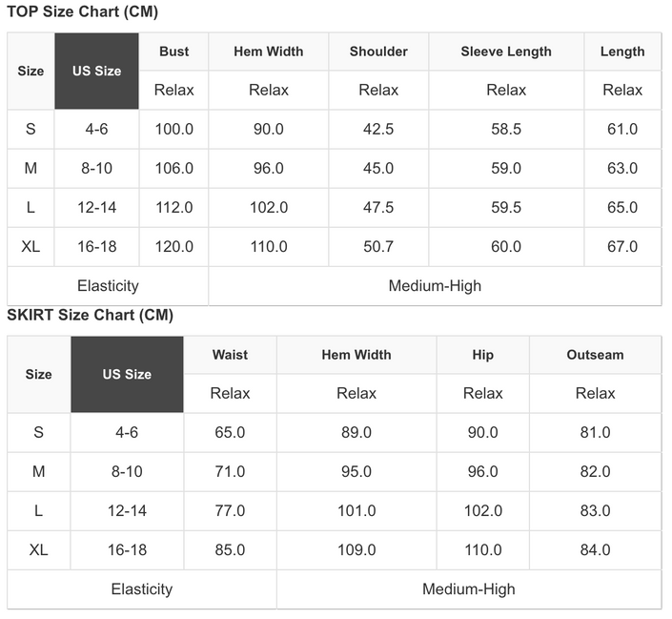The width and height of the screenshot is (672, 619).
Task: Click the 67.0 length value
Action: point(622,247)
